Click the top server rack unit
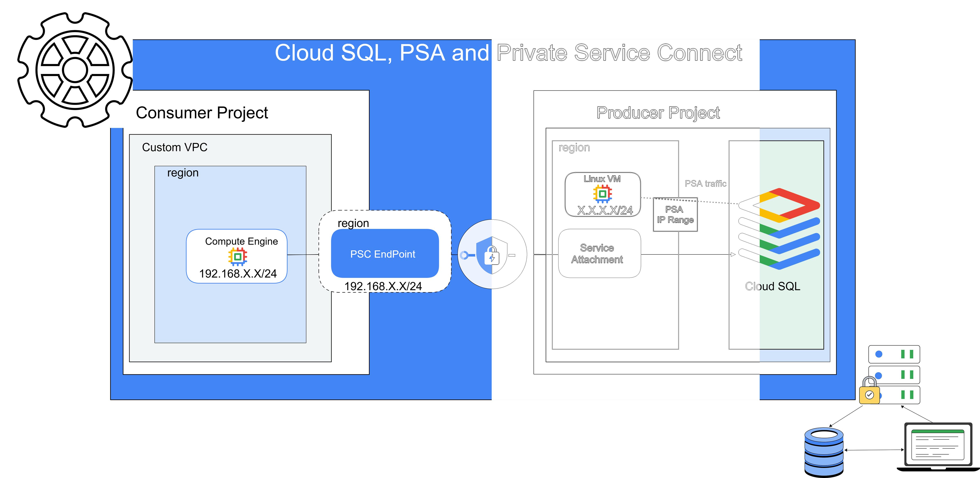 click(894, 354)
